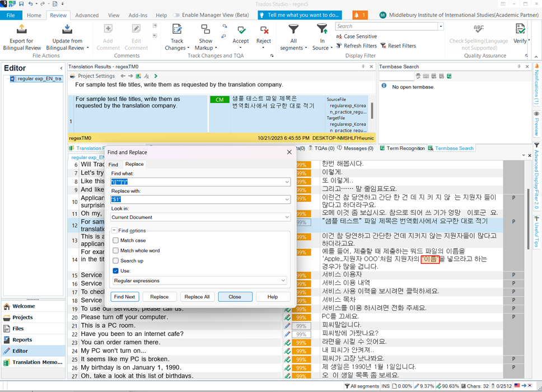Open the All segments filter icon

pos(293,30)
